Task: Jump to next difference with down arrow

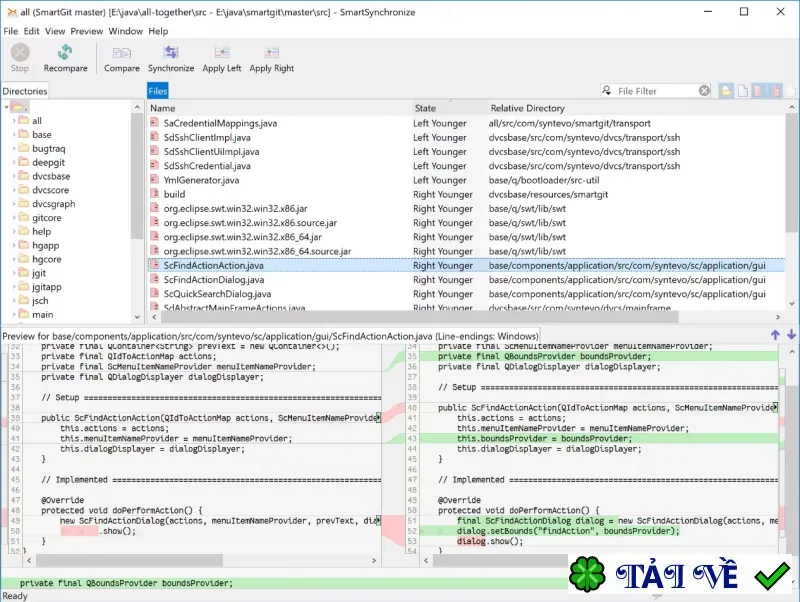Action: point(791,335)
